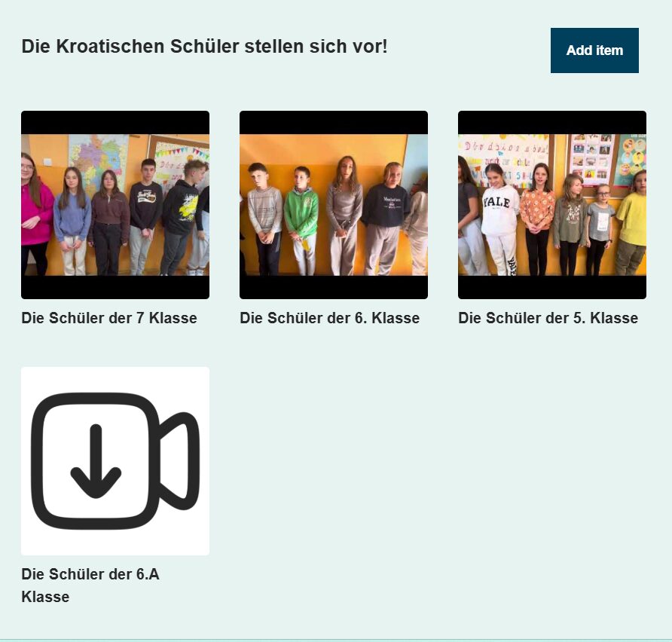Screen dimensions: 672x642
Task: Click the down arrow inside the video icon
Action: click(96, 462)
